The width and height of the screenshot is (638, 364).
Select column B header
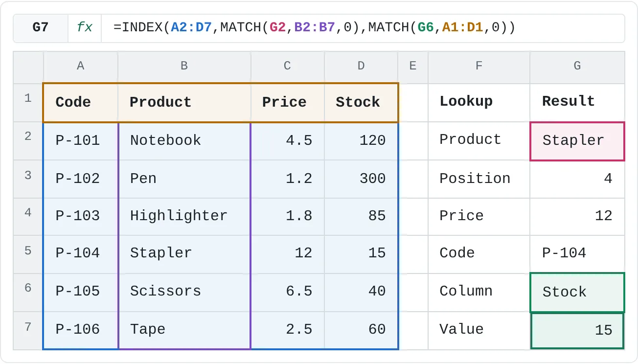pyautogui.click(x=184, y=66)
